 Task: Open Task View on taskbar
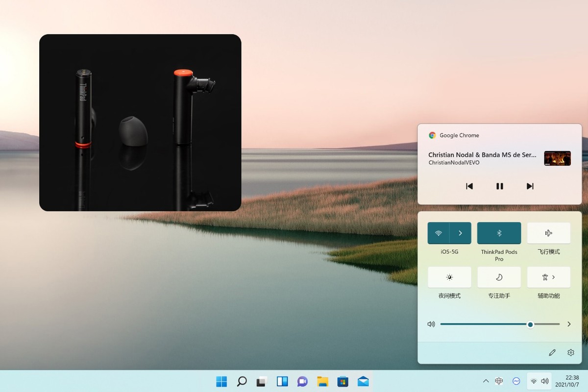click(x=262, y=381)
